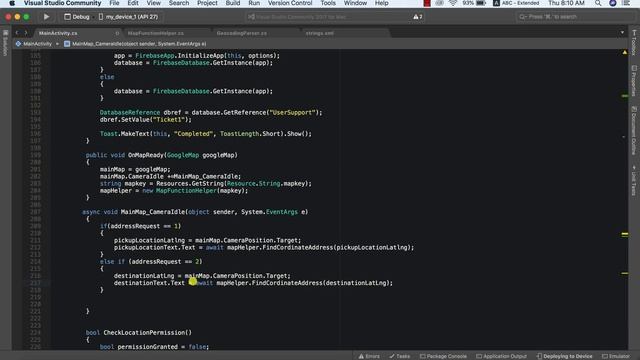This screenshot has height=360, width=640.
Task: Open the Notification Center icon
Action: point(626,3)
